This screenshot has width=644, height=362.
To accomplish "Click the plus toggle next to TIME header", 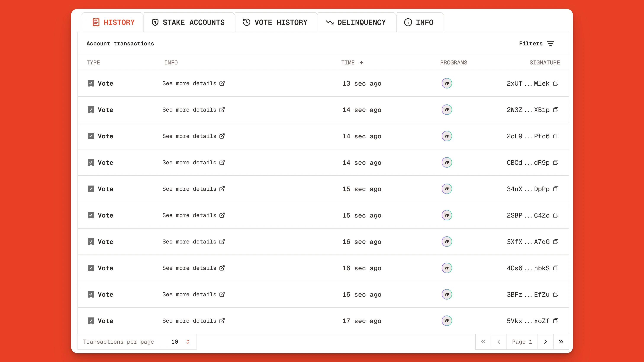I will [x=362, y=62].
